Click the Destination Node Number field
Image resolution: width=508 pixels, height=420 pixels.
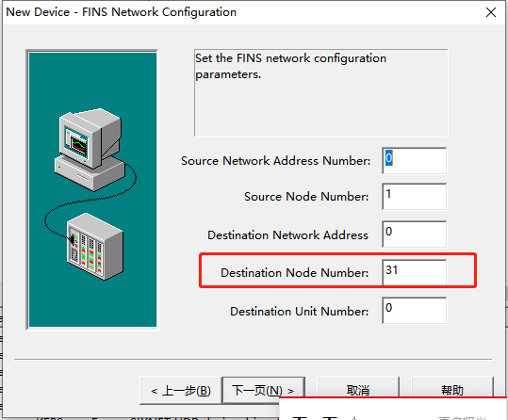pos(414,272)
